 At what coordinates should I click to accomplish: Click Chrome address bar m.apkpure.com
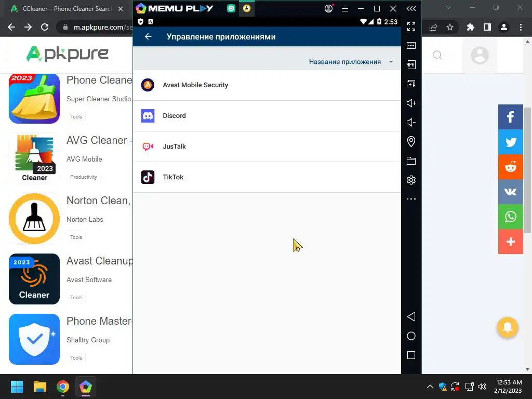tap(98, 27)
